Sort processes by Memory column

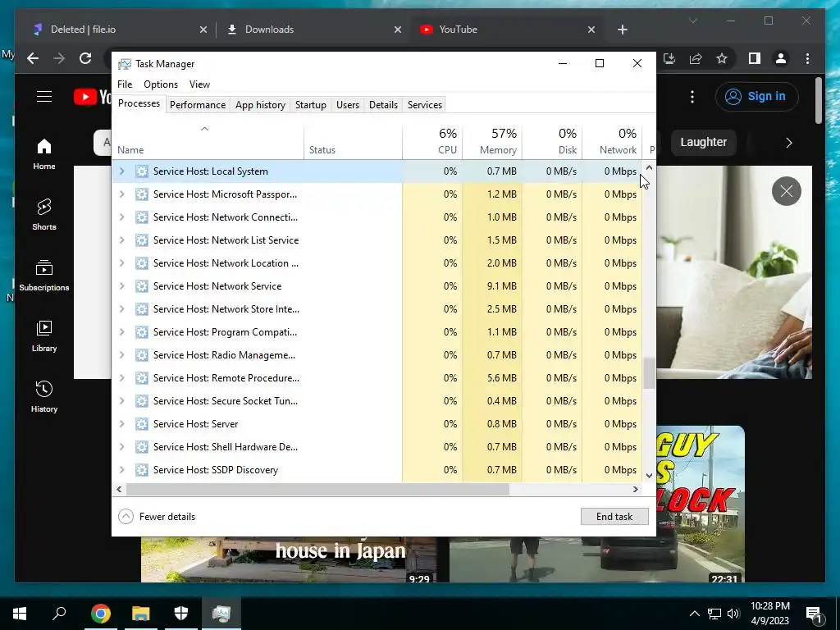click(x=492, y=141)
